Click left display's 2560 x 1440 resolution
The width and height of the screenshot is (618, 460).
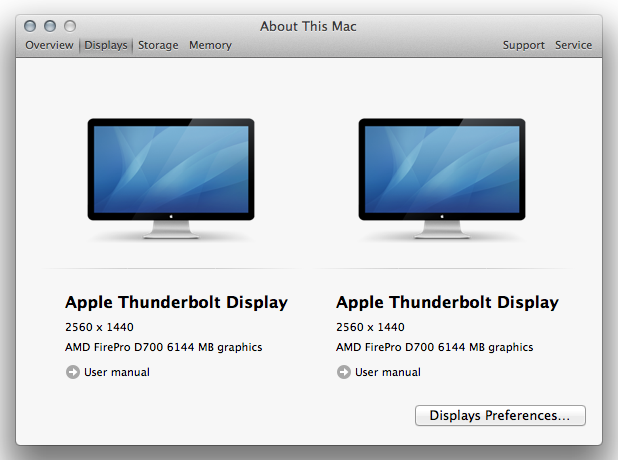point(99,327)
